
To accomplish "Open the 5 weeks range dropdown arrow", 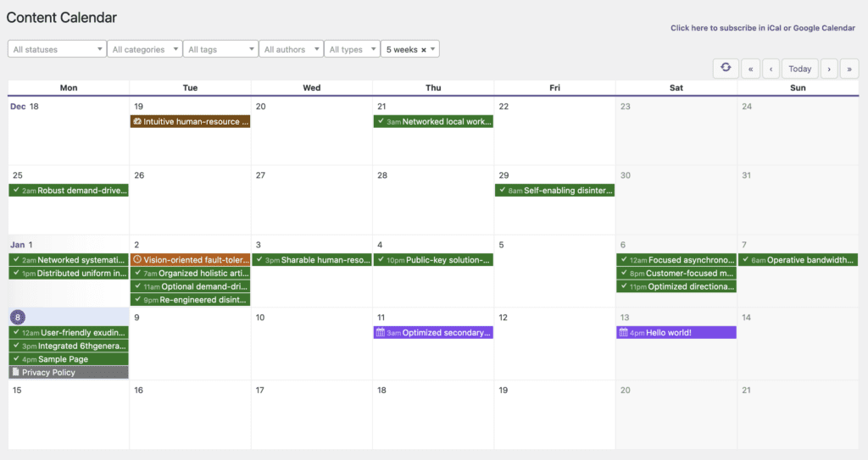I will (433, 49).
